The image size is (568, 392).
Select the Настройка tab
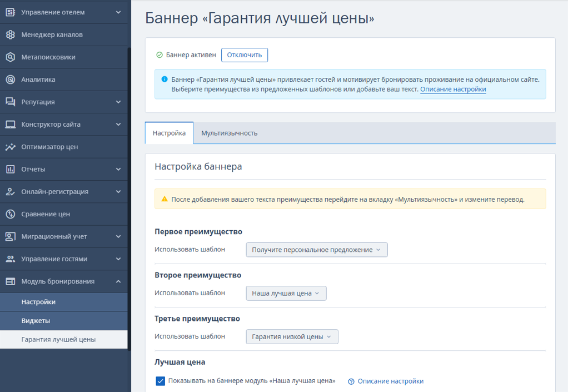click(169, 133)
